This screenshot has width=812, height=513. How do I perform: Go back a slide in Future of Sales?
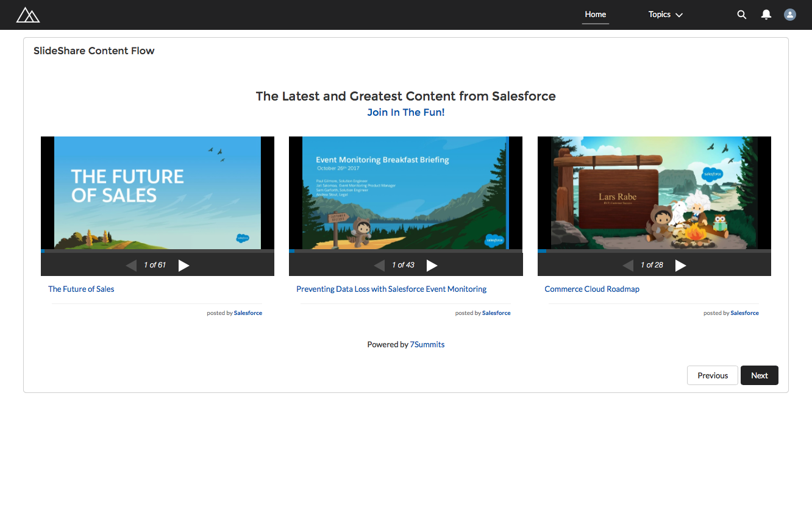click(131, 265)
